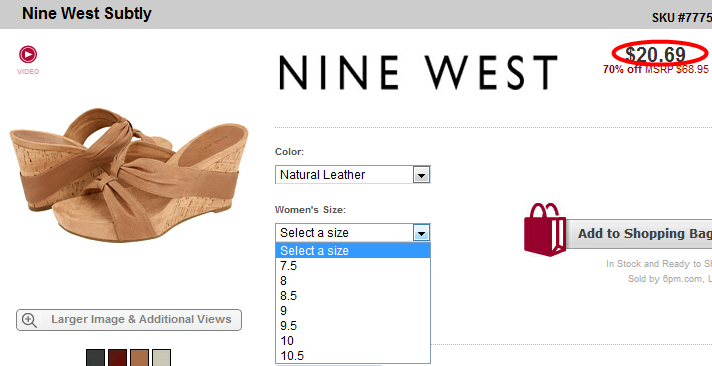This screenshot has width=712, height=366.
Task: Click the magnifier icon for larger image
Action: click(30, 320)
